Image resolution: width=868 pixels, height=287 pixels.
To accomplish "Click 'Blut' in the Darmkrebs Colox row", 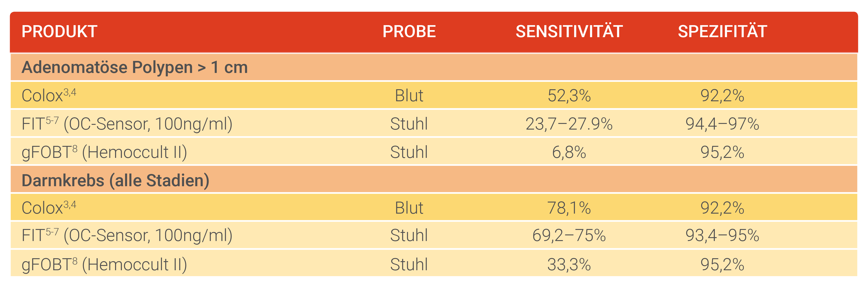I will (x=409, y=208).
